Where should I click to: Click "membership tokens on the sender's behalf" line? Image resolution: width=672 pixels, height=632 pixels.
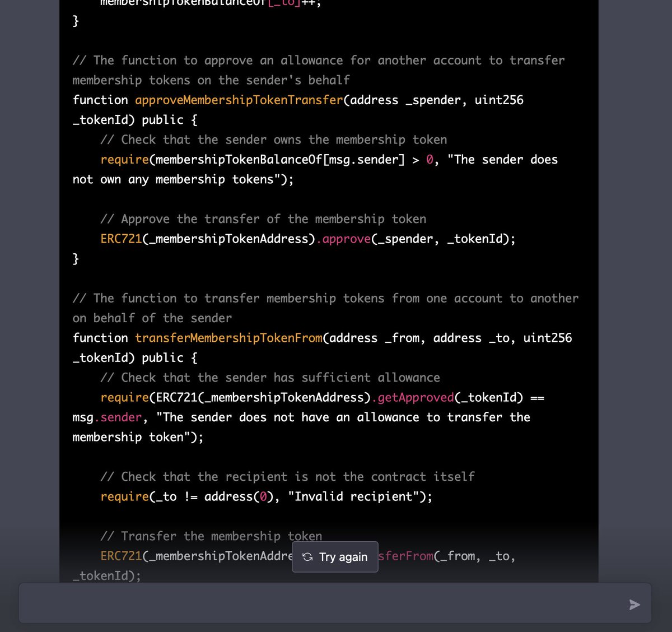tap(211, 81)
